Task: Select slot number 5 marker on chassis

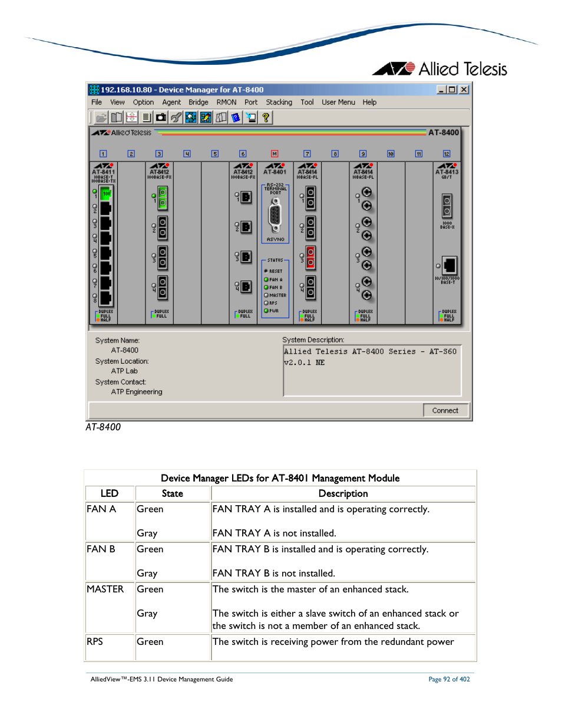Action: (x=215, y=154)
